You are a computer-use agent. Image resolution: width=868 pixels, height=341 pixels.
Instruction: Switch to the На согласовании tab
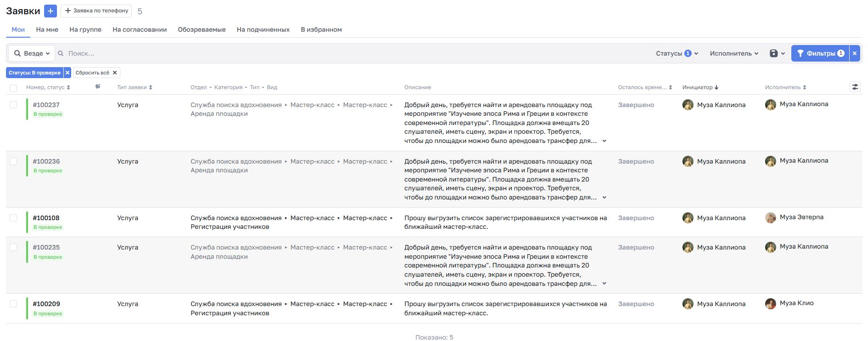(x=140, y=29)
